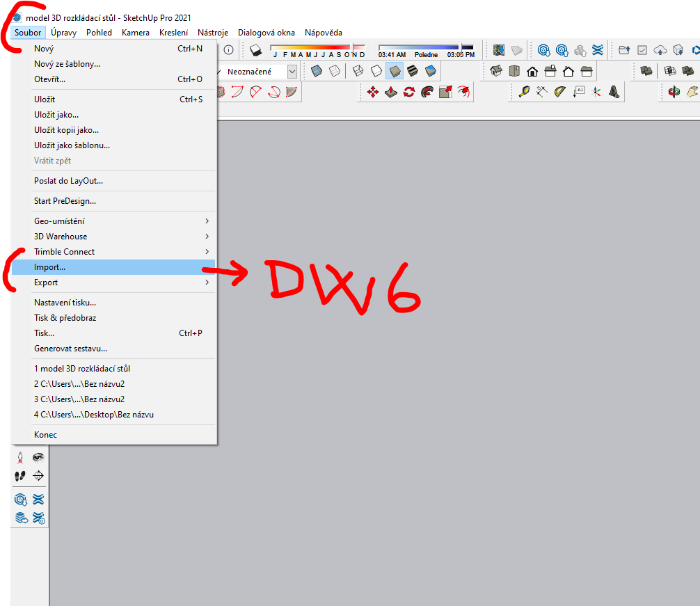Select the Shaded face style

(x=395, y=71)
